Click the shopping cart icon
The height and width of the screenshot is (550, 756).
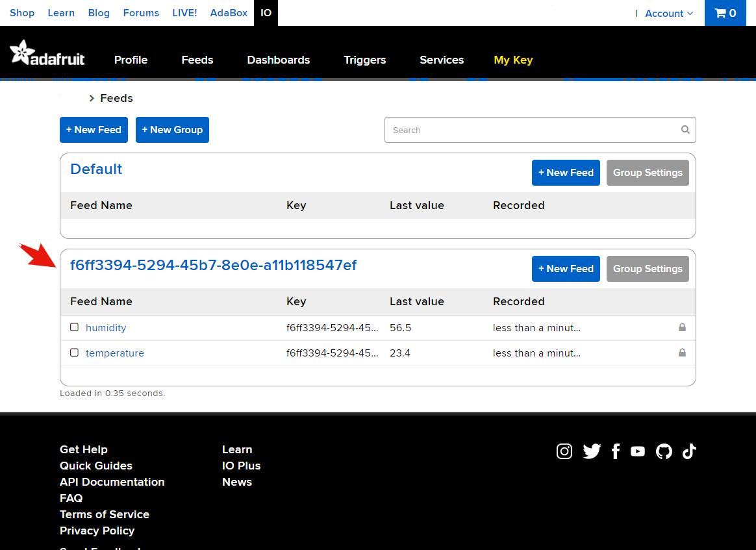720,13
